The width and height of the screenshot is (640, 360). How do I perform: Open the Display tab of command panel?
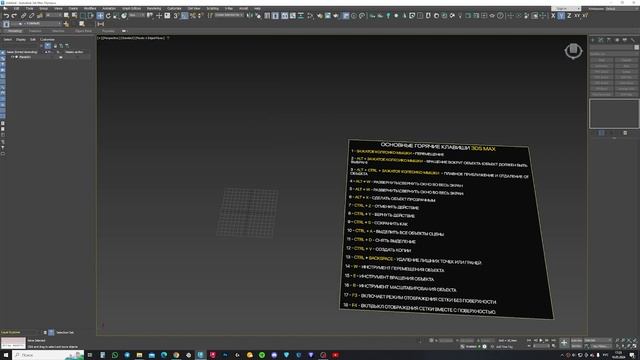(x=624, y=40)
